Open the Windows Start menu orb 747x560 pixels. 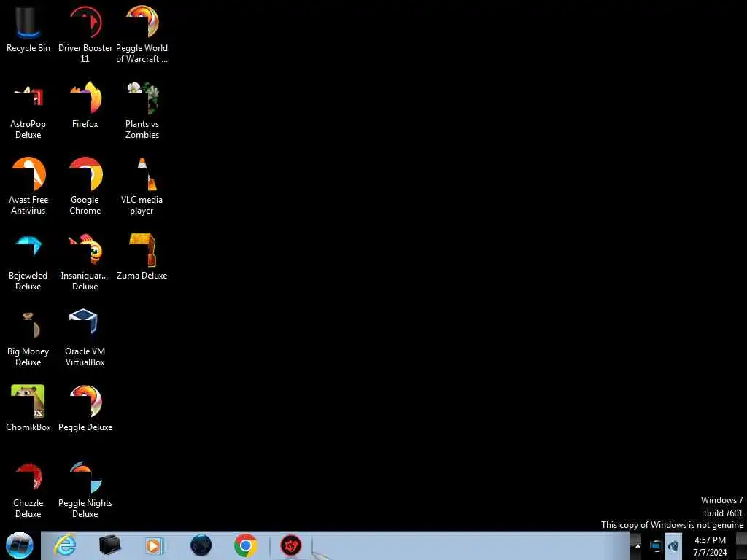point(20,545)
